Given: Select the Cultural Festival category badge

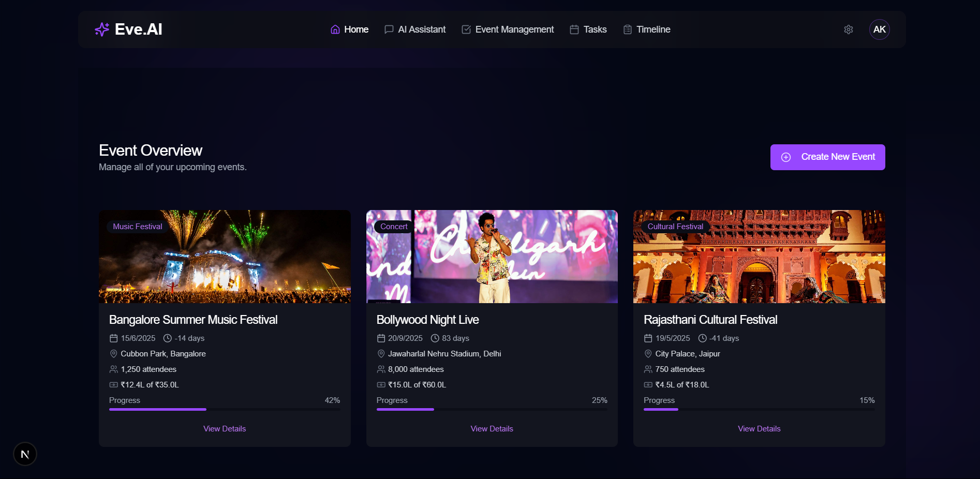Looking at the screenshot, I should (x=675, y=227).
